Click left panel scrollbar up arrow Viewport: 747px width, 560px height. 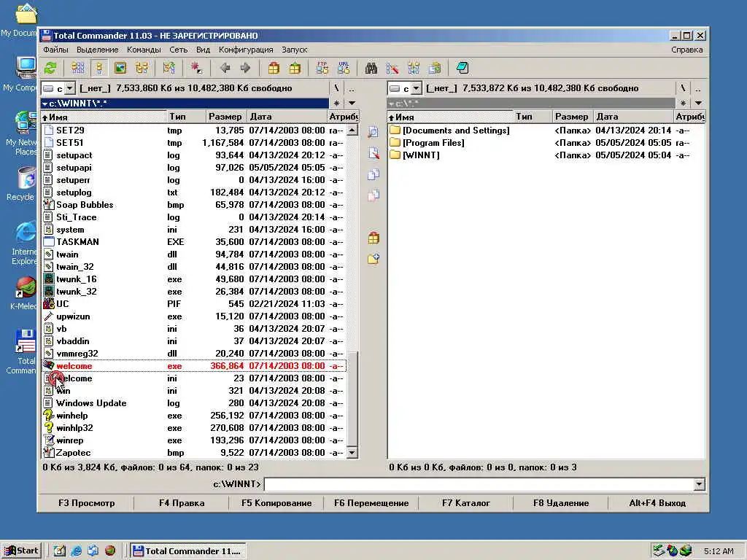(x=352, y=130)
